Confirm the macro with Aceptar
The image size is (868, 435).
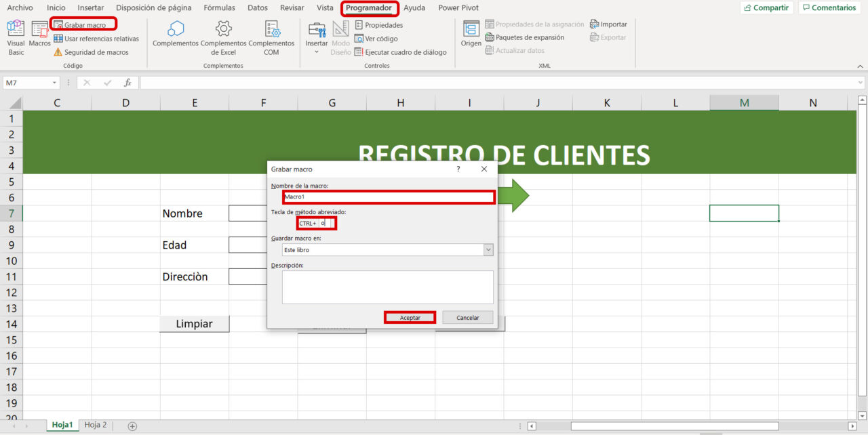click(410, 317)
